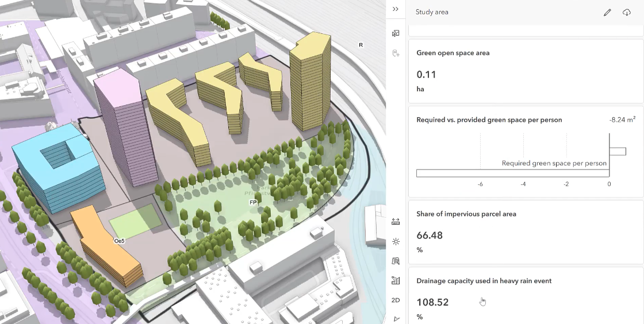Click the edit pencil icon for Study area

(607, 12)
